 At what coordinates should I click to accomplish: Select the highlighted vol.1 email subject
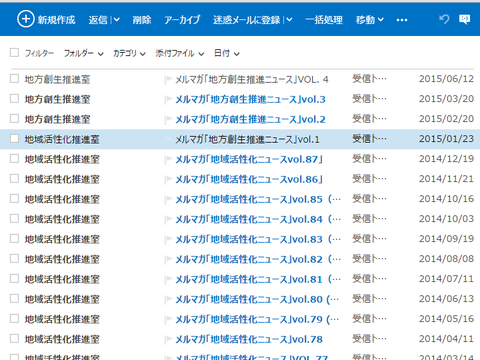(x=247, y=139)
